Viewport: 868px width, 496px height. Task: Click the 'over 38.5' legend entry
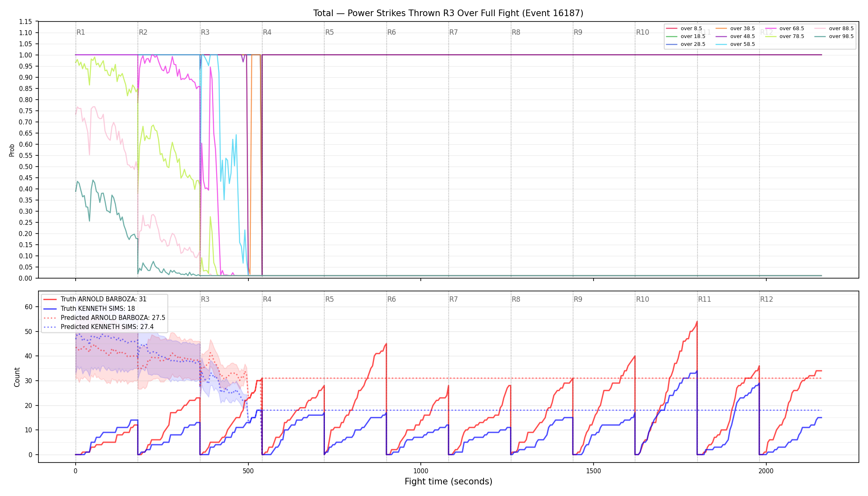736,29
